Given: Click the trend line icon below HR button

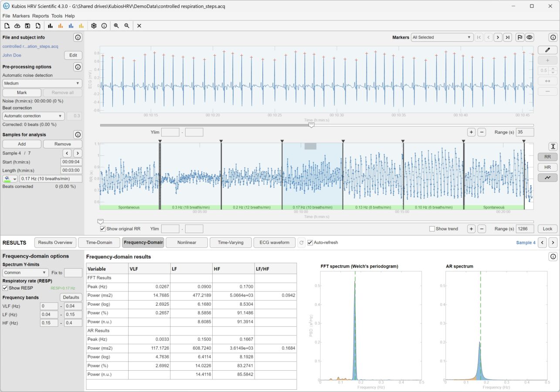Looking at the screenshot, I should coord(547,178).
